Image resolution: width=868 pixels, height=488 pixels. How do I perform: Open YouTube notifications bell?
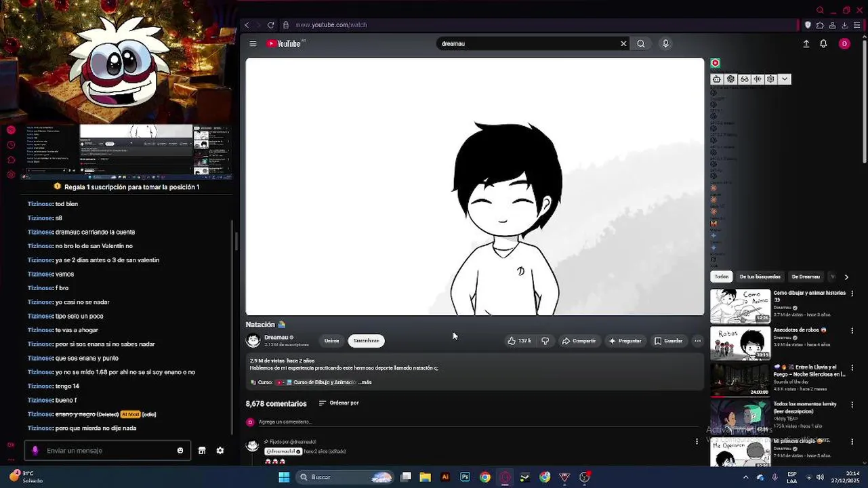[x=824, y=43]
